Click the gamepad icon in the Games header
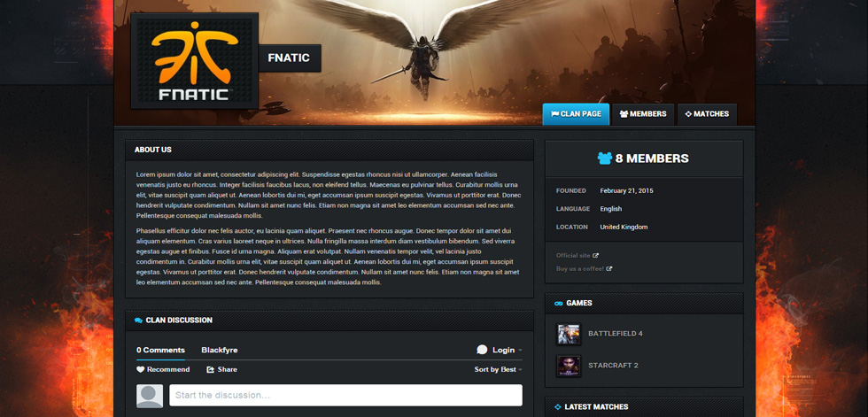 [559, 303]
